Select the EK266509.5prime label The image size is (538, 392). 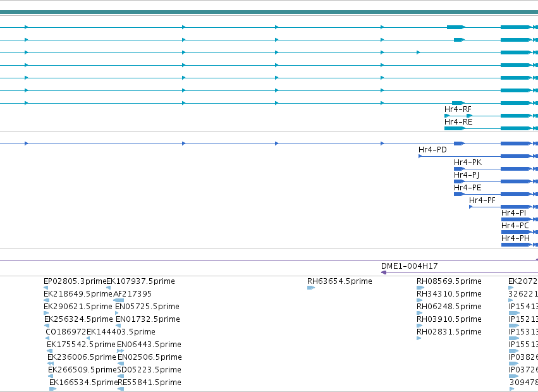coord(82,370)
